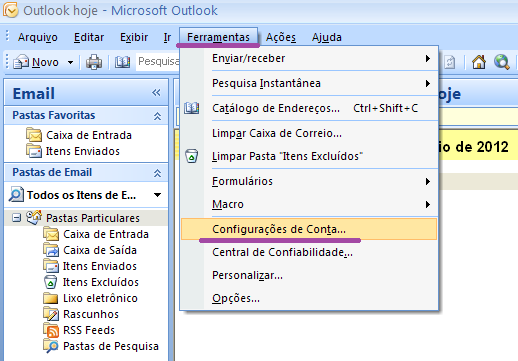Click the Novo new mail icon
This screenshot has width=518, height=361.
tap(21, 62)
